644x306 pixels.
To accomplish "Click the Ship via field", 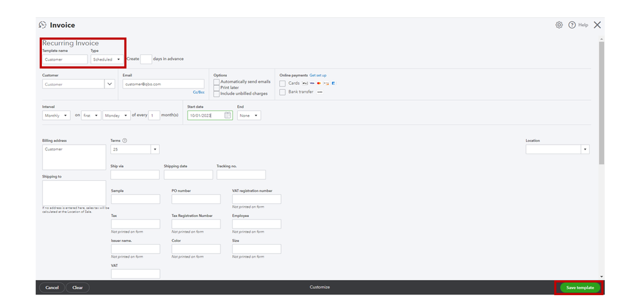I will 135,175.
